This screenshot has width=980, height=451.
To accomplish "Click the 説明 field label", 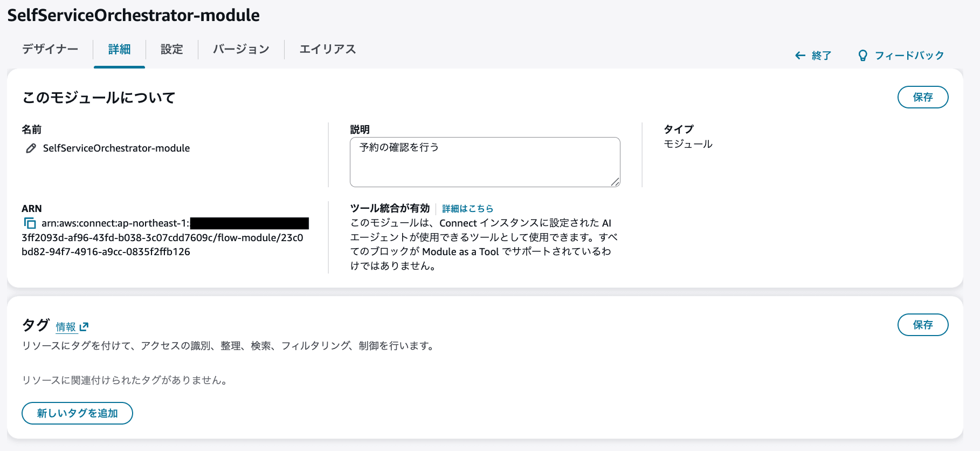I will pos(360,129).
